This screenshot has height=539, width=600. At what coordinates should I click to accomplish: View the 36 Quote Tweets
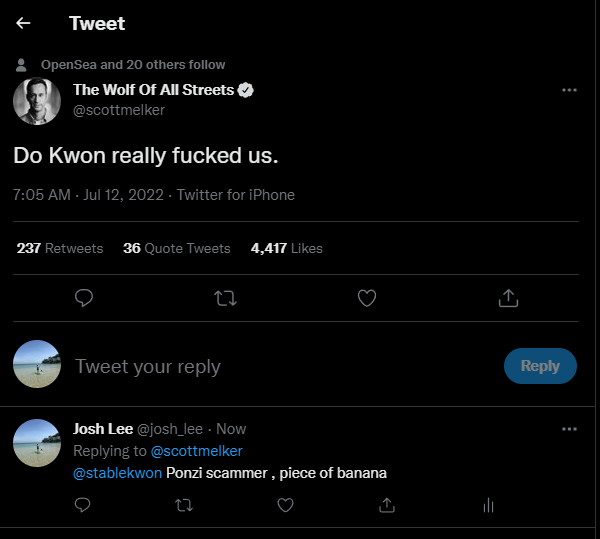tap(176, 248)
